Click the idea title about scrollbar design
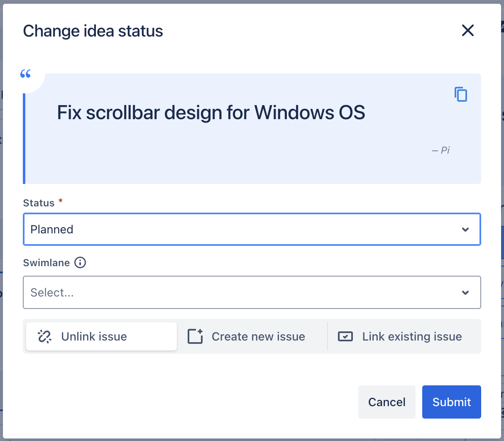Image resolution: width=504 pixels, height=441 pixels. (x=211, y=113)
